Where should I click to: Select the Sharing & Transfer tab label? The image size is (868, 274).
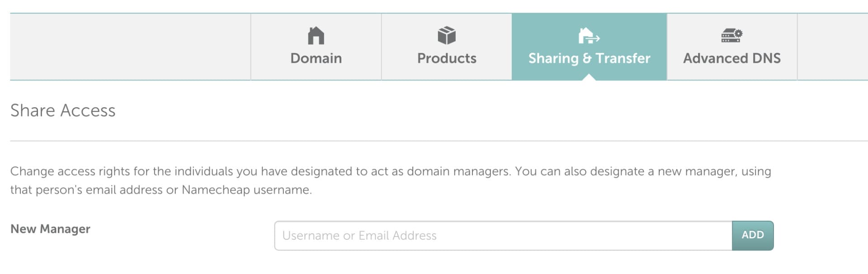tap(589, 59)
